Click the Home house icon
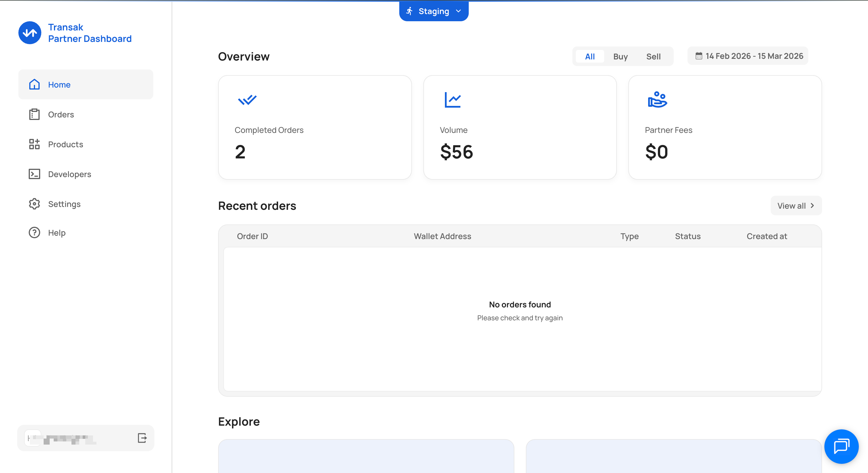Viewport: 868px width, 473px height. [x=34, y=85]
